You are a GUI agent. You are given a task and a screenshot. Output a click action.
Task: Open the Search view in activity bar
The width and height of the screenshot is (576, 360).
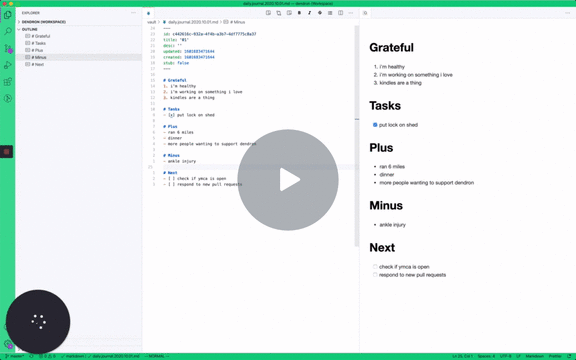pyautogui.click(x=8, y=31)
